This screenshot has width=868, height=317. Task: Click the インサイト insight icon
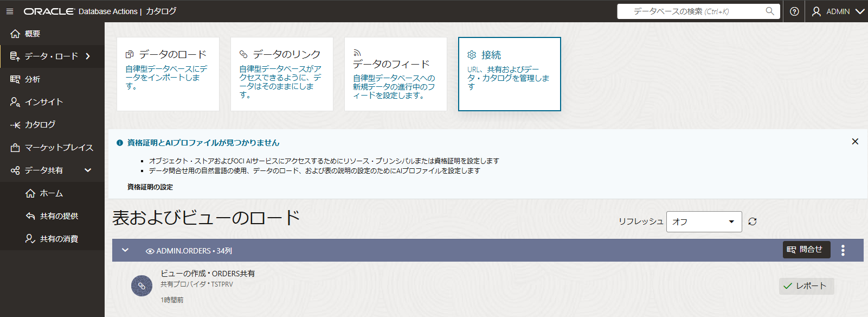[15, 102]
